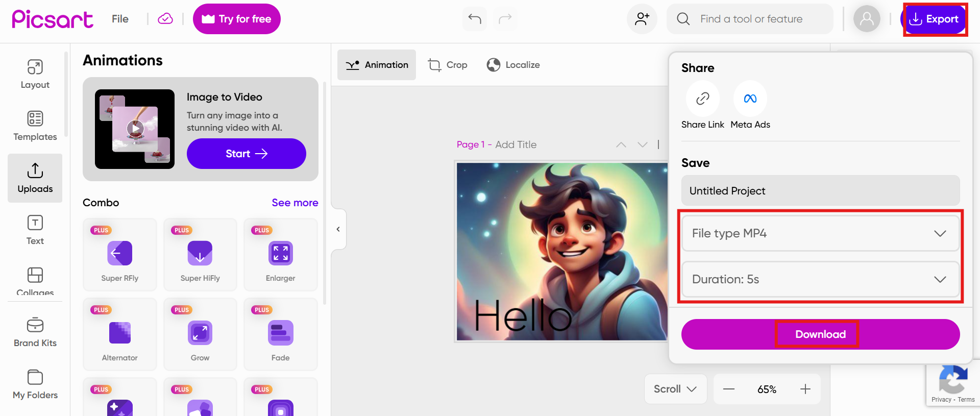Invite collaborators with add-person icon

point(642,19)
